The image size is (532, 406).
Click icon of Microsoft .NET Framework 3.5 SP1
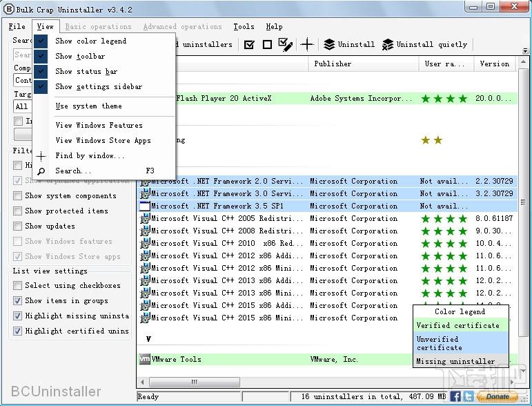click(145, 206)
